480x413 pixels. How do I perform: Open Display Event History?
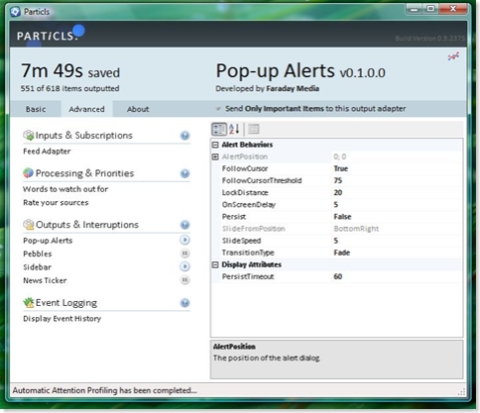pos(62,318)
